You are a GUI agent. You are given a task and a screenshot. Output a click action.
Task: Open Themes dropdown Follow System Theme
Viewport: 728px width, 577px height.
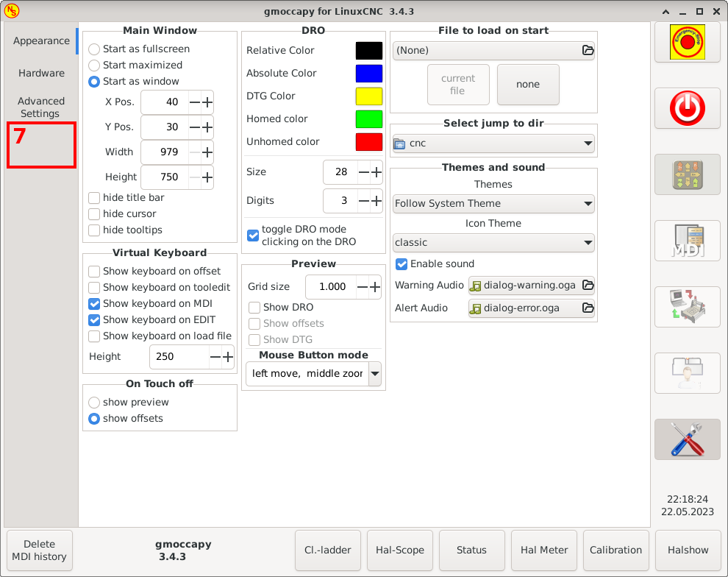(x=493, y=203)
